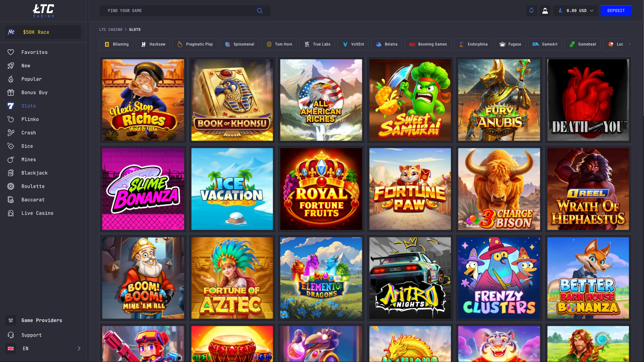This screenshot has width=644, height=362.
Task: Click the Crash icon in sidebar
Action: 11,133
